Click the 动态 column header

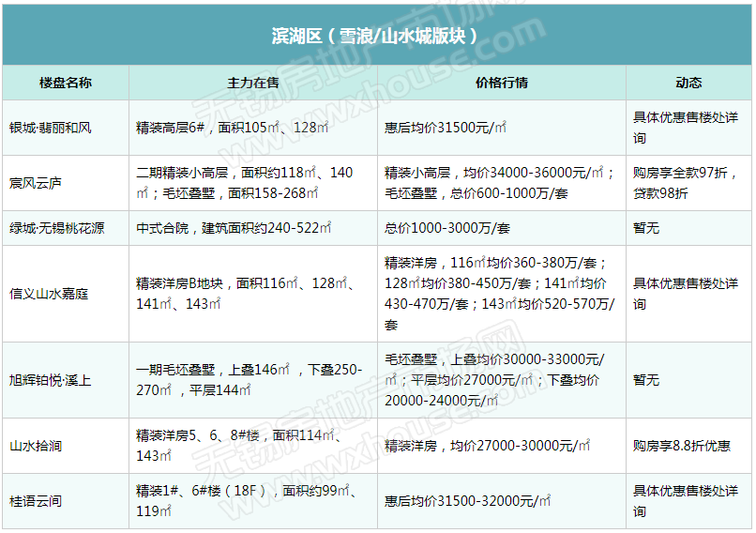[x=688, y=83]
